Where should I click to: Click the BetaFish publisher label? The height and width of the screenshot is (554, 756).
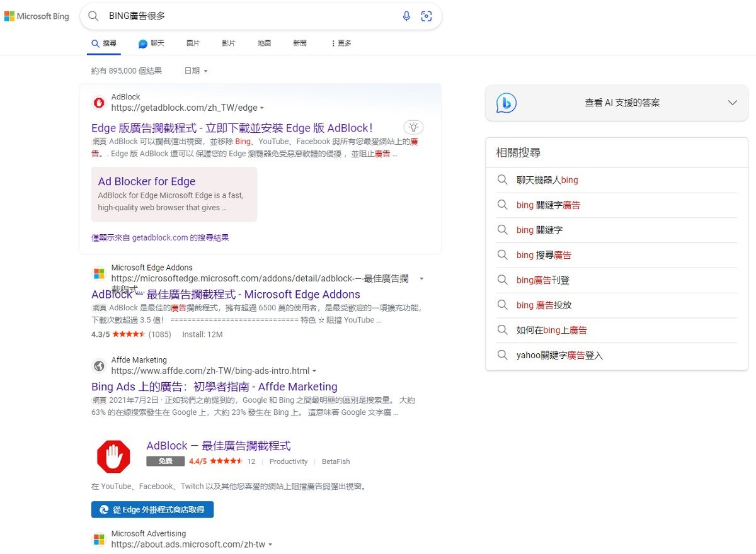336,461
